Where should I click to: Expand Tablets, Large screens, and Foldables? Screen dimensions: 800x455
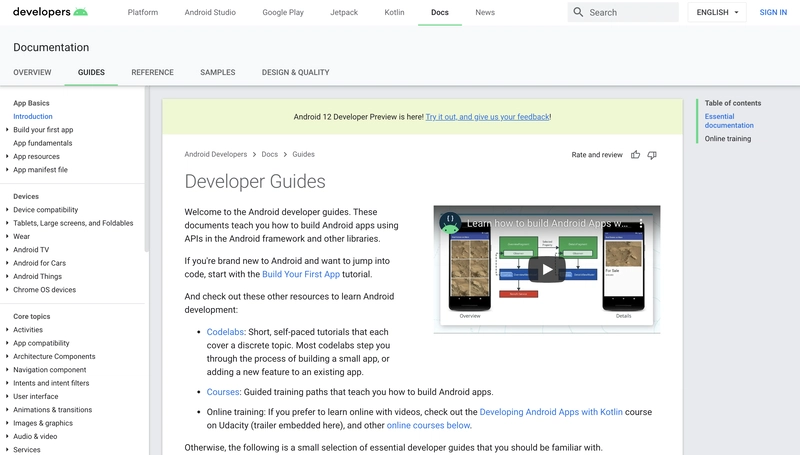(7, 223)
